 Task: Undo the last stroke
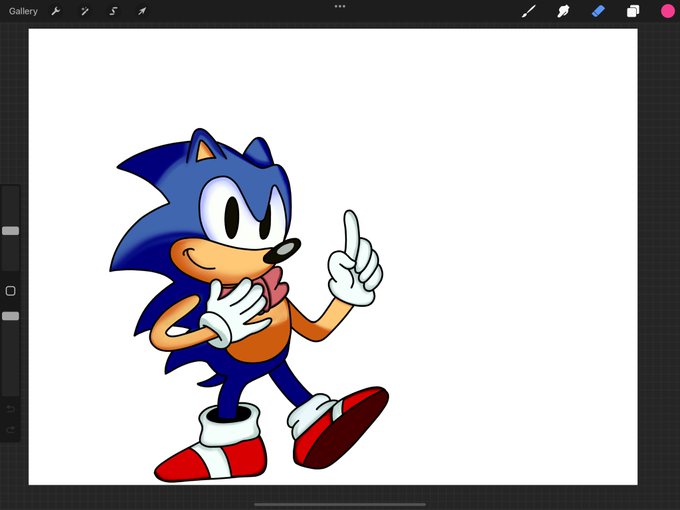[x=11, y=409]
